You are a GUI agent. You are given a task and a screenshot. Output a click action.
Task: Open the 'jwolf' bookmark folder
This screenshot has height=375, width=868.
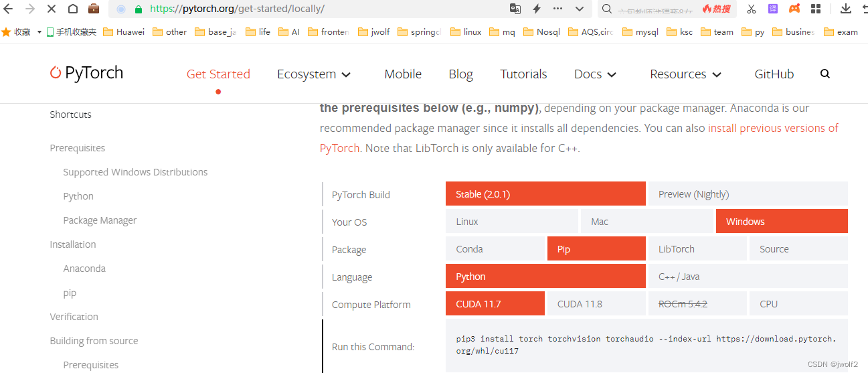pyautogui.click(x=374, y=31)
